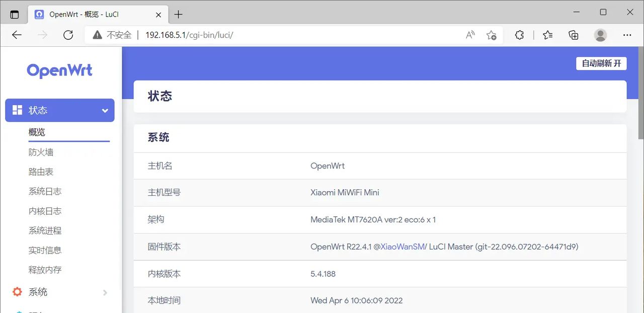Screen dimensions: 644x313
Task: Minimize the browser window
Action: (x=576, y=12)
